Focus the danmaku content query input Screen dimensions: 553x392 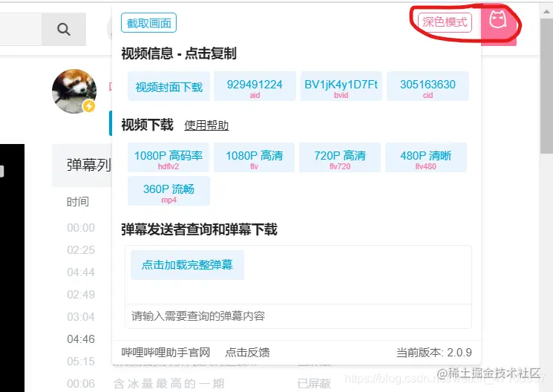298,316
